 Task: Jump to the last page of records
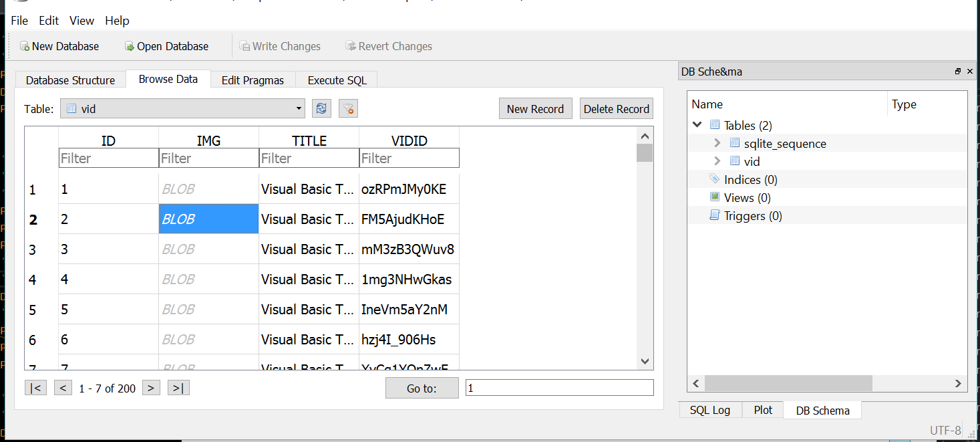[x=178, y=388]
